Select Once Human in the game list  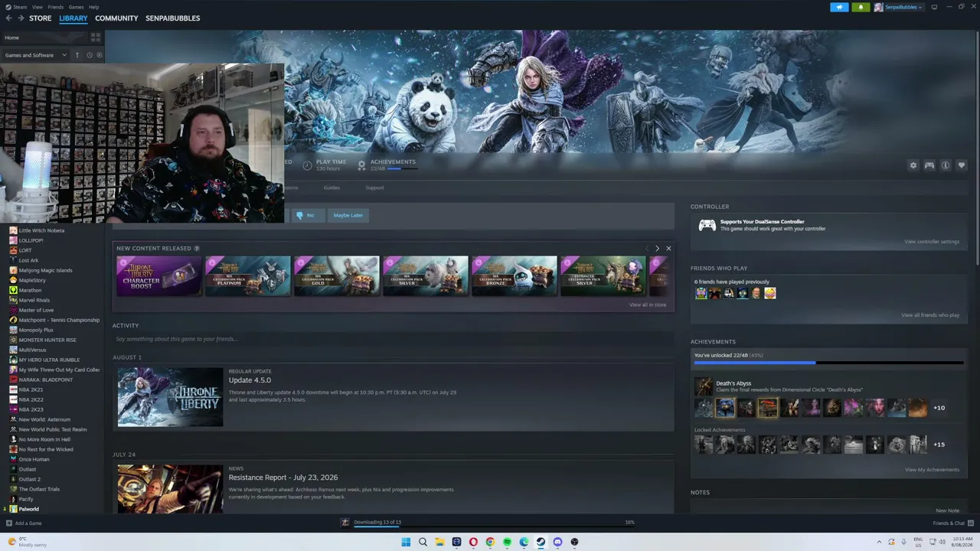(x=34, y=459)
